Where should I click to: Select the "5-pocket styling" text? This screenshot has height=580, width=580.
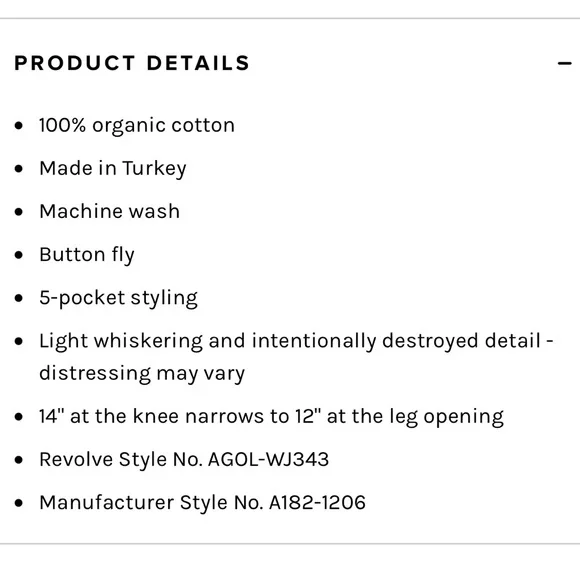[x=118, y=298]
